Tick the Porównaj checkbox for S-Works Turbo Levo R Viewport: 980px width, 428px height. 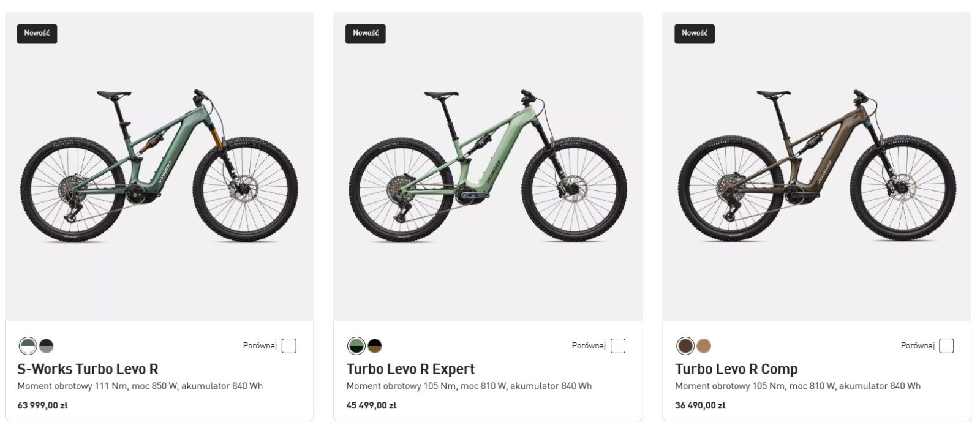pyautogui.click(x=289, y=346)
